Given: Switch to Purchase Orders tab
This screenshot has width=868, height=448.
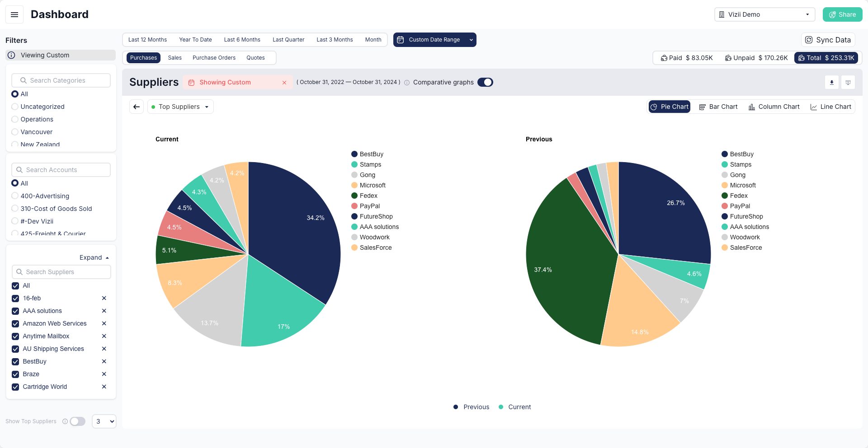Looking at the screenshot, I should pos(214,58).
